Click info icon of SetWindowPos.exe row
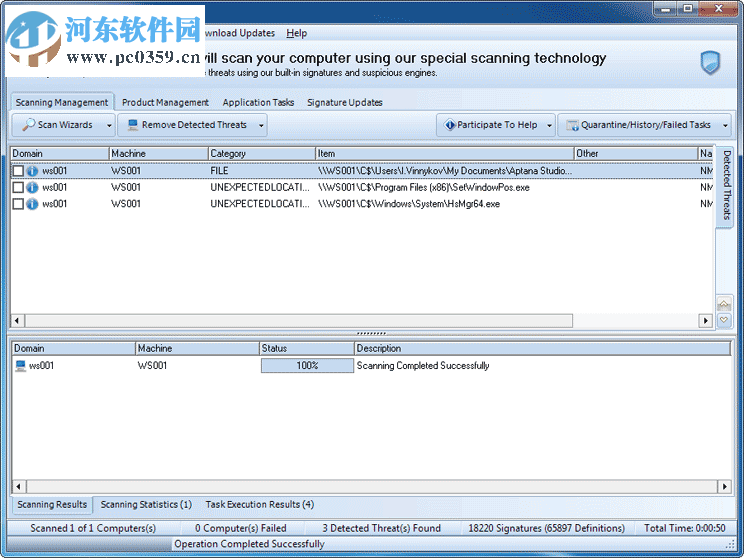 pos(32,187)
